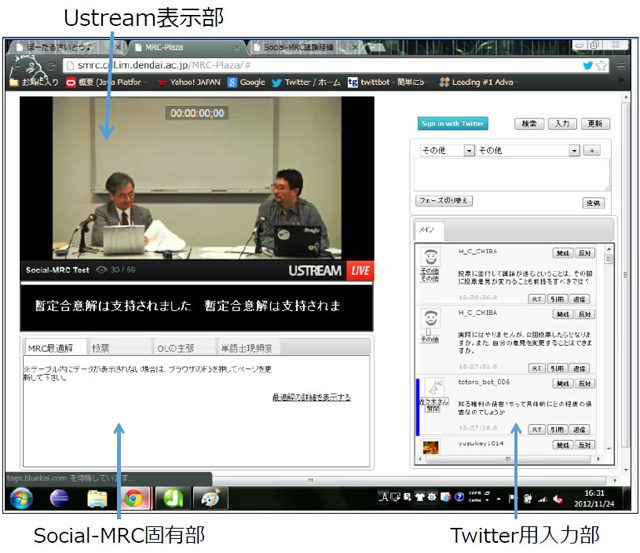Open the Yahoo! JAPAN bookmark
The image size is (640, 553).
point(189,82)
